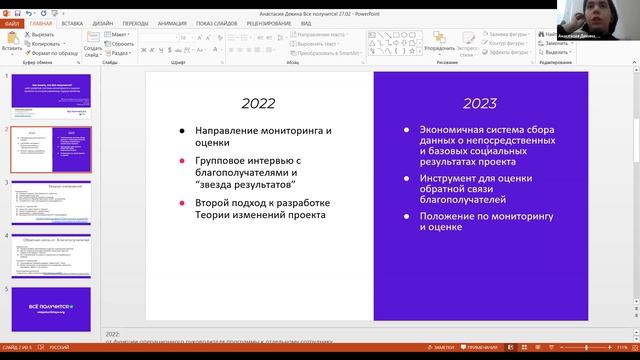Click the zoom out minus button
This screenshot has width=640, height=360.
[562, 347]
